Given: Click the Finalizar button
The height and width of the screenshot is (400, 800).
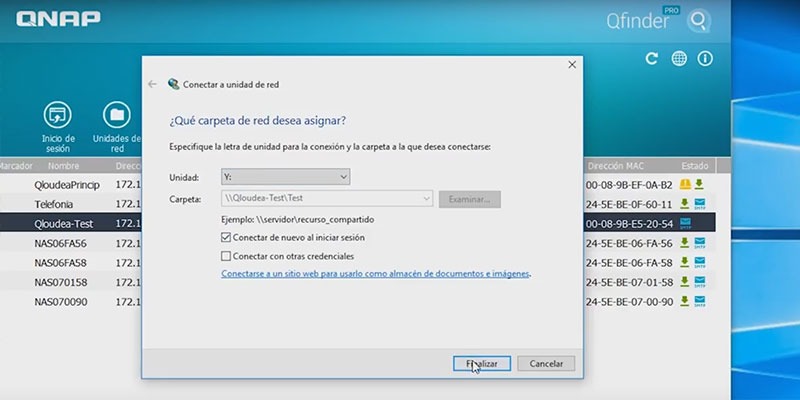Looking at the screenshot, I should pos(482,364).
